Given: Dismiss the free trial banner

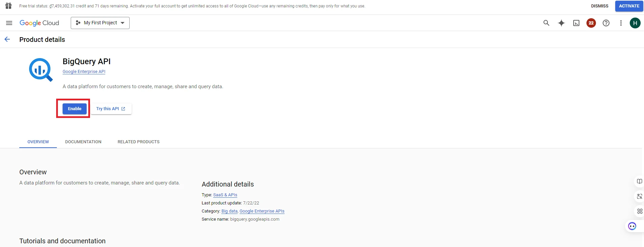Looking at the screenshot, I should tap(599, 6).
